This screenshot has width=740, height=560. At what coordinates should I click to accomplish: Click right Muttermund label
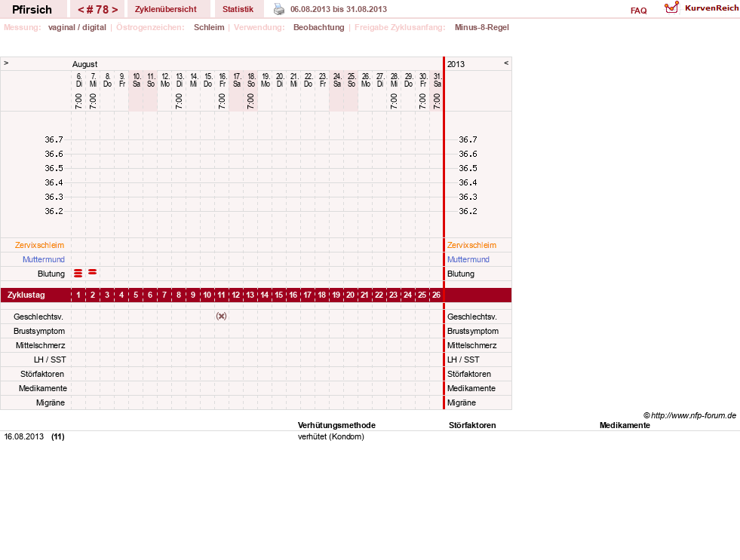(468, 259)
